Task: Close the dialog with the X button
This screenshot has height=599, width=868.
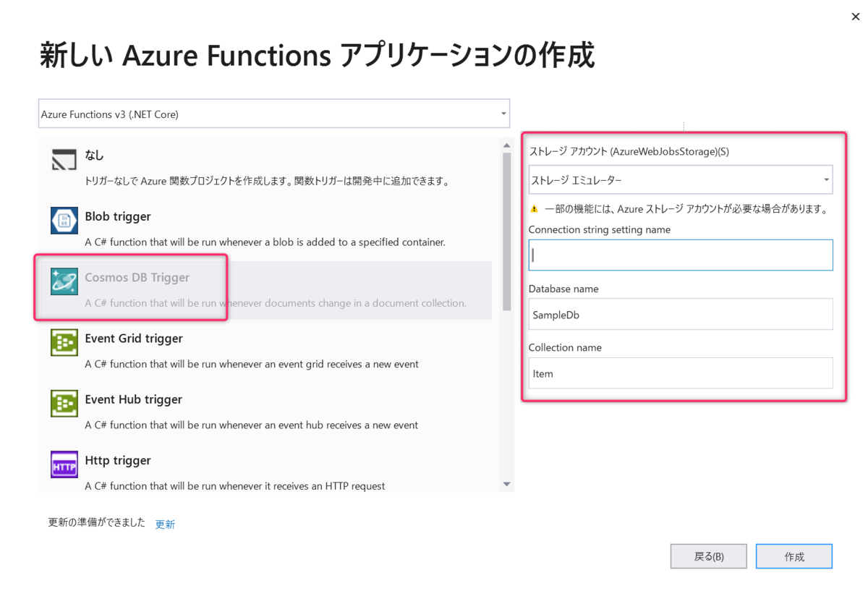Action: [856, 17]
